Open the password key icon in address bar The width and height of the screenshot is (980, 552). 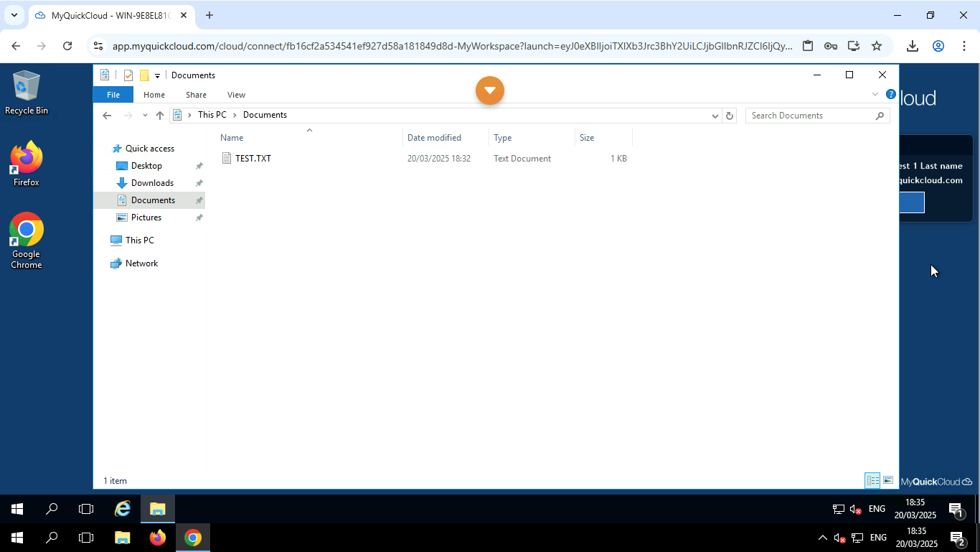pyautogui.click(x=831, y=46)
